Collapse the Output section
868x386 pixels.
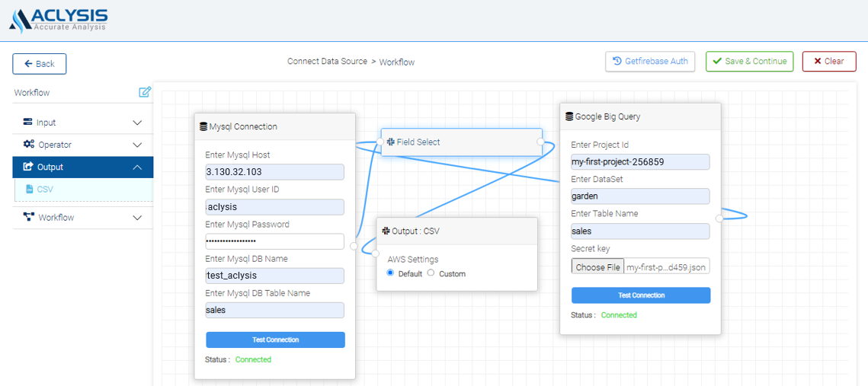click(x=137, y=167)
